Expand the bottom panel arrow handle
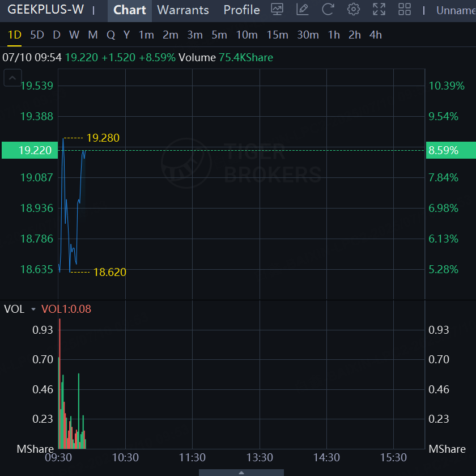Image resolution: width=476 pixels, height=476 pixels. (241, 473)
